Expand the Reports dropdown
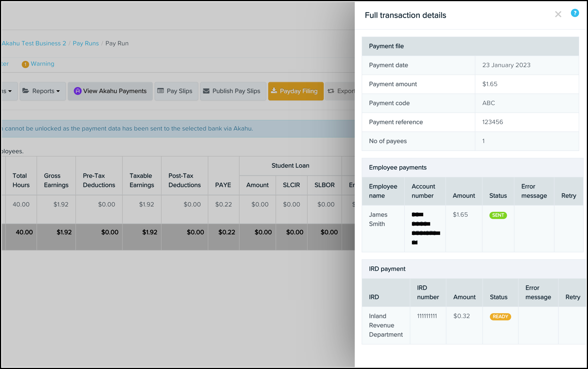588x369 pixels. (43, 91)
